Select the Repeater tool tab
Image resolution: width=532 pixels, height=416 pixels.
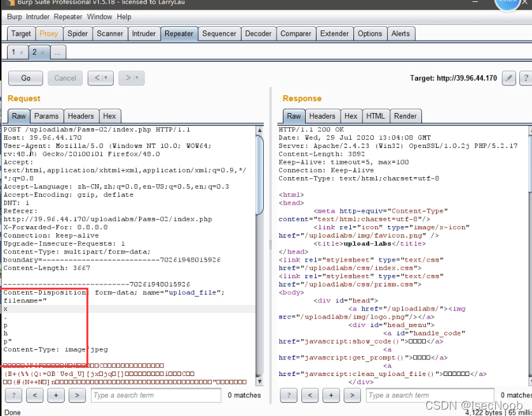[179, 34]
